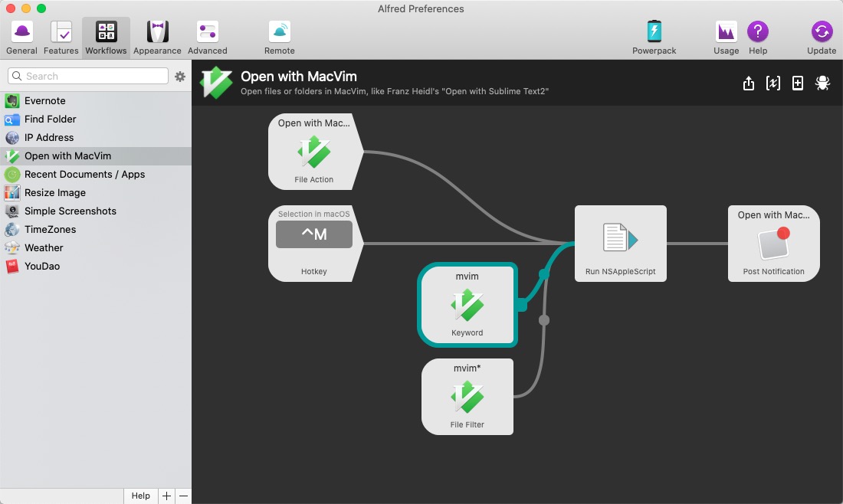The image size is (843, 504).
Task: Select the Evernote workflow
Action: (96, 100)
